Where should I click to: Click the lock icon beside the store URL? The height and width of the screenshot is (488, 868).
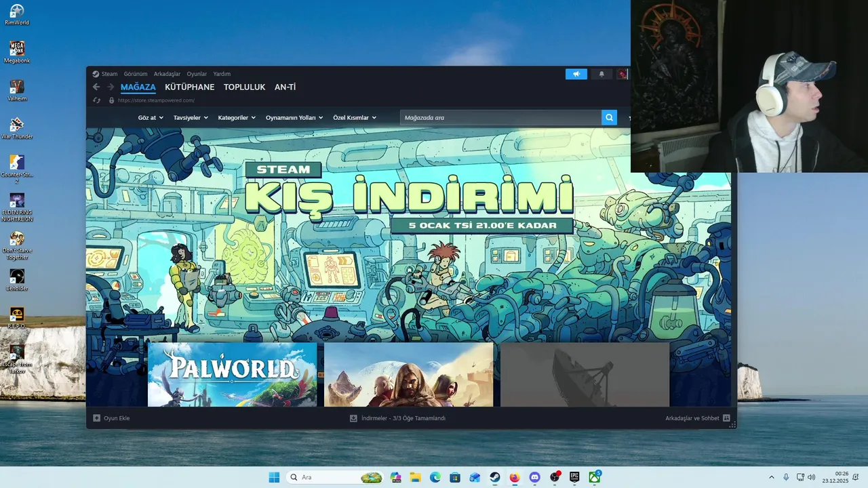[111, 100]
